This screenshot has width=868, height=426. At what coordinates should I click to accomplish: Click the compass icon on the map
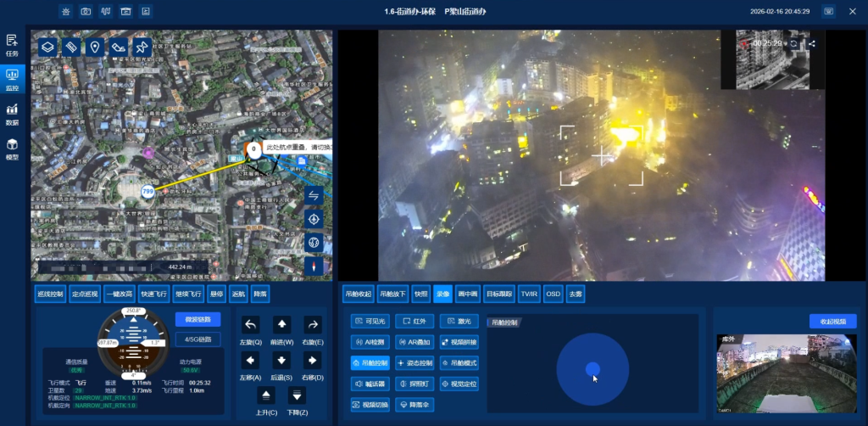(x=314, y=266)
